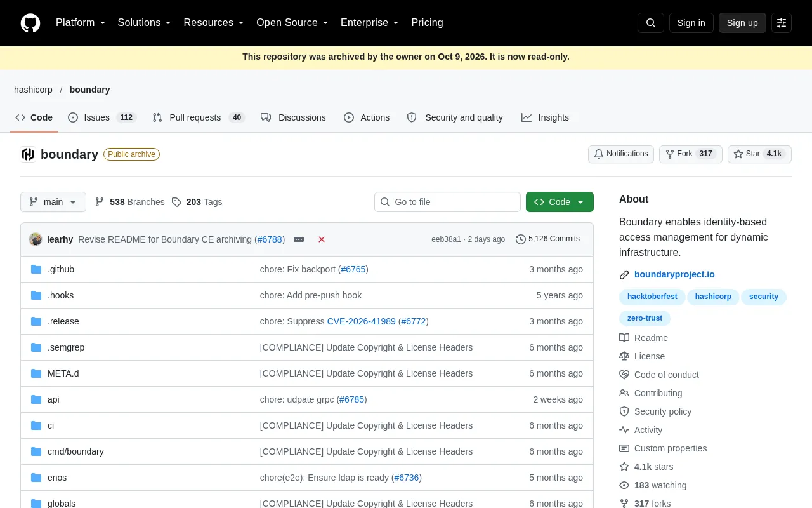This screenshot has width=812, height=508.
Task: Open the zero-trust topic tag
Action: tap(645, 318)
